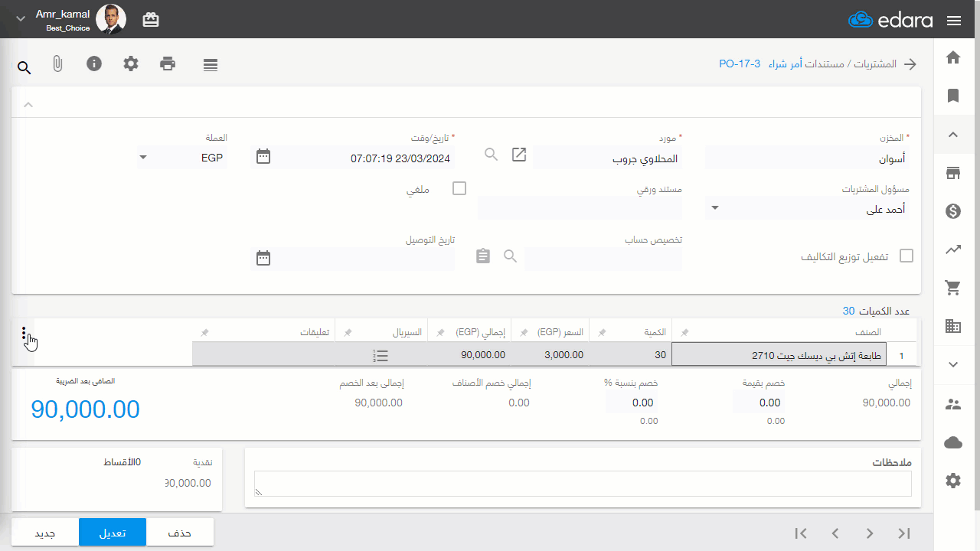The image size is (980, 551).
Task: Print the purchase order document
Action: (x=168, y=64)
